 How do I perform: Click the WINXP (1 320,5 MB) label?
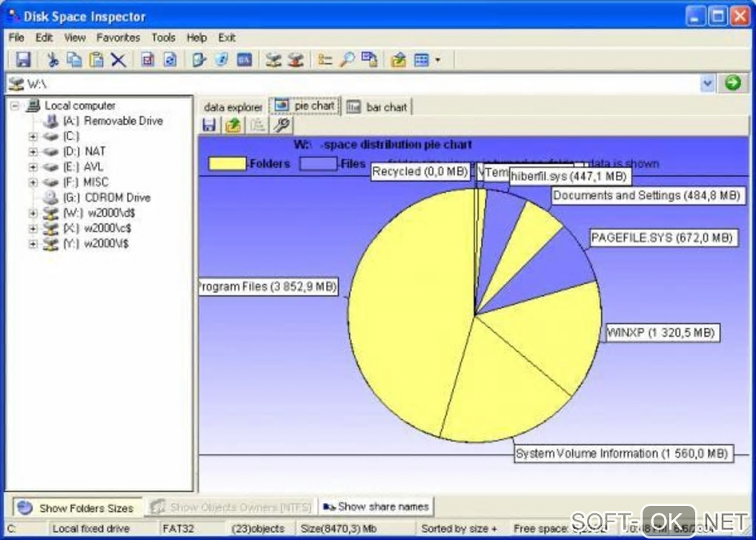(663, 332)
